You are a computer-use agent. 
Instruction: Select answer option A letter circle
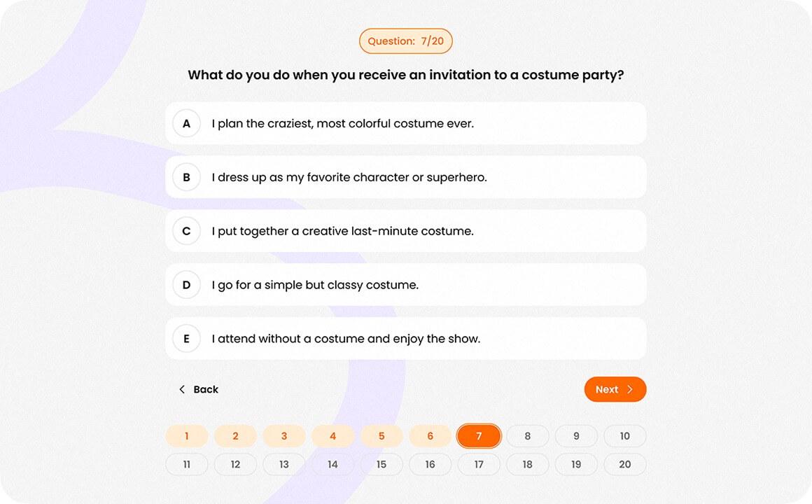pos(186,124)
